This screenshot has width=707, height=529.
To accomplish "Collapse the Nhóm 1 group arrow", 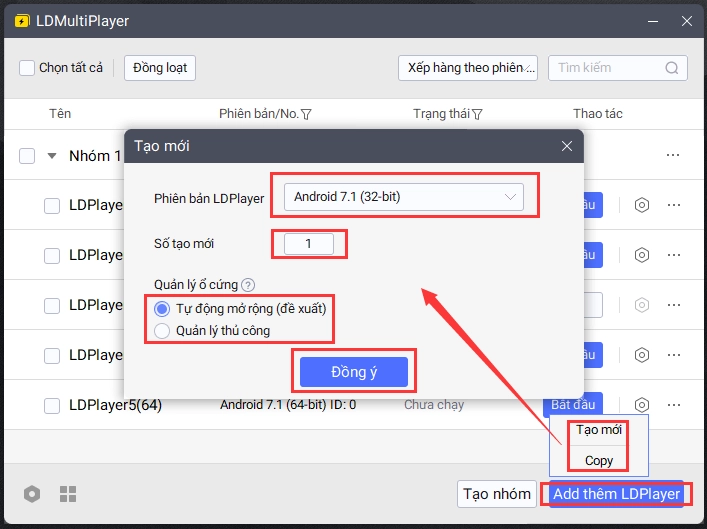I will (x=52, y=156).
